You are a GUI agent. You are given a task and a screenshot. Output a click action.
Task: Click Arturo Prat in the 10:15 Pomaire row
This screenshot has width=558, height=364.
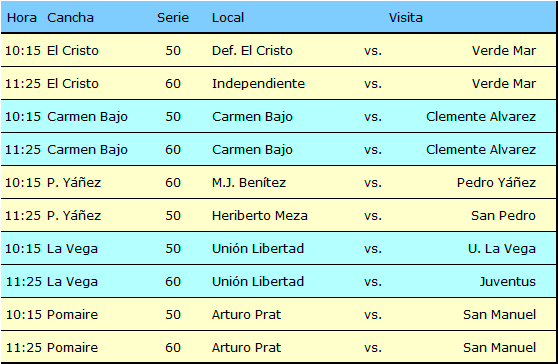point(246,315)
